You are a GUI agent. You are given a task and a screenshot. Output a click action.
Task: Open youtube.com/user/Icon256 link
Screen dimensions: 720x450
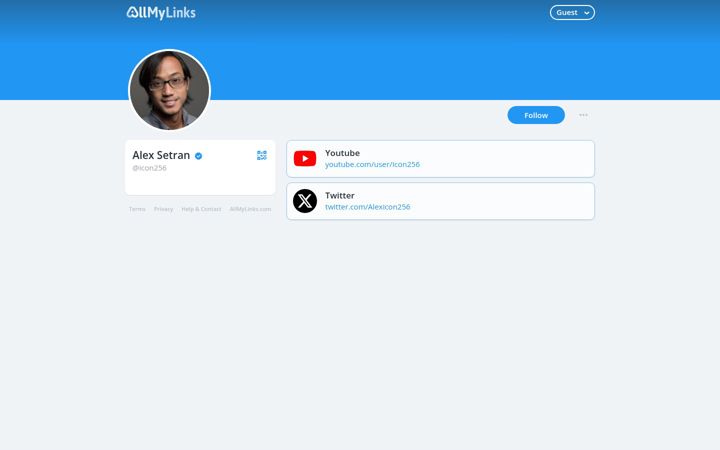point(372,164)
